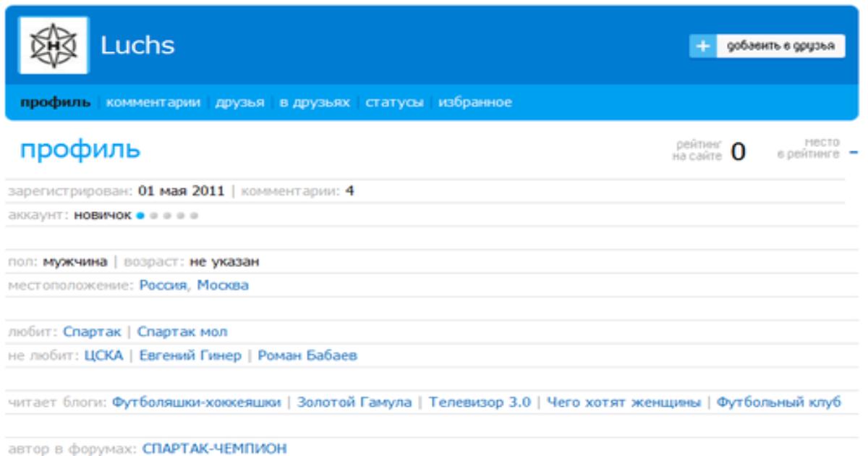Click the account level dots indicator
This screenshot has width=868, height=456.
tap(167, 216)
